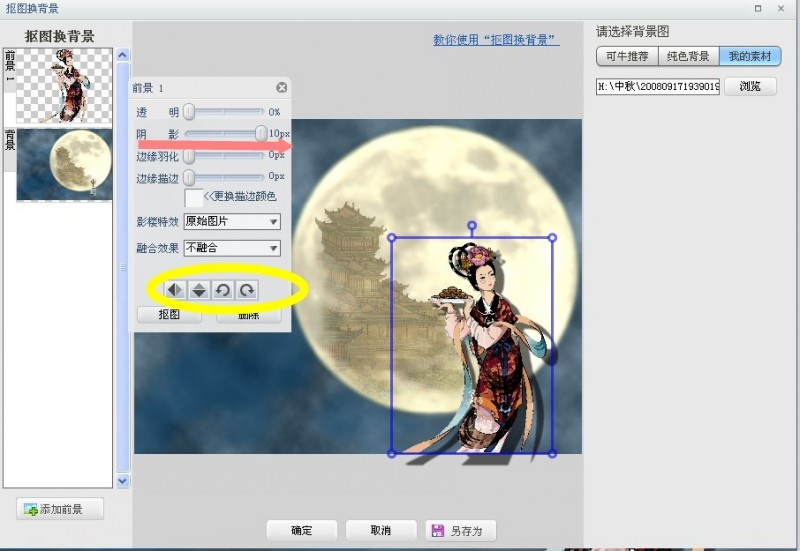Flip the foreground horizontally

[174, 290]
